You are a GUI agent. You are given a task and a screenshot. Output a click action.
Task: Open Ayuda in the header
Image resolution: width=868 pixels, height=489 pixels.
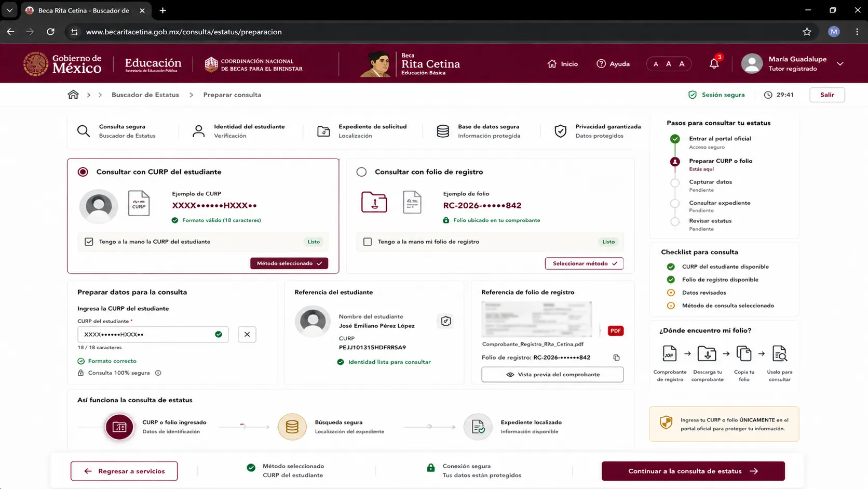pos(613,64)
